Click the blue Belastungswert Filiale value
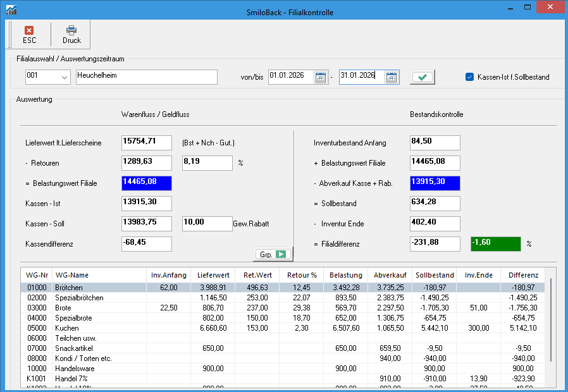568x392 pixels. (x=146, y=183)
